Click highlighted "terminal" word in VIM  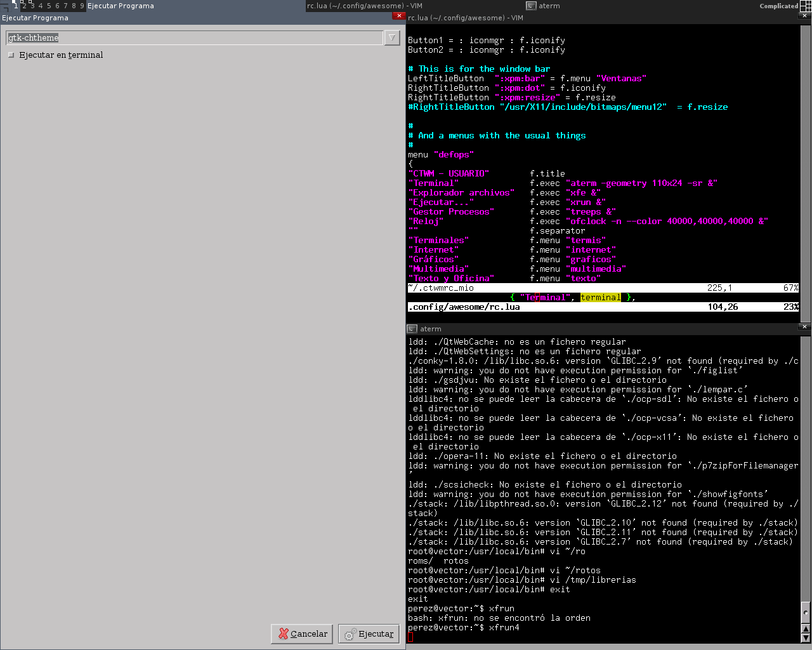tap(601, 297)
